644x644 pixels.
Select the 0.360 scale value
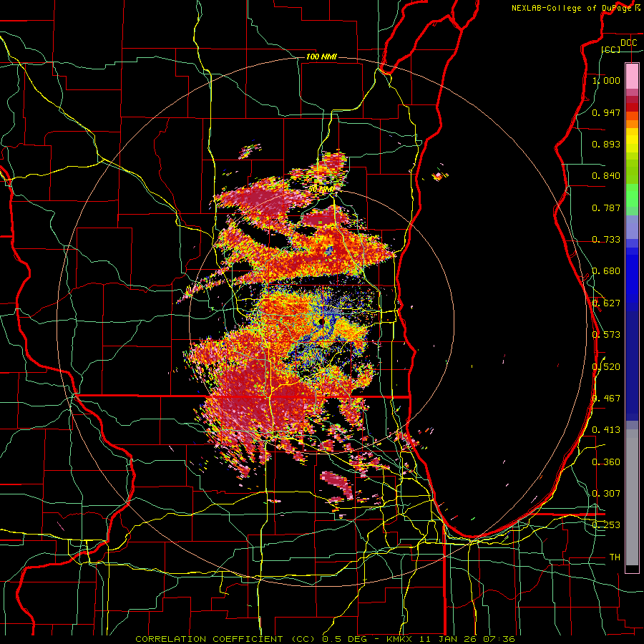tap(606, 462)
